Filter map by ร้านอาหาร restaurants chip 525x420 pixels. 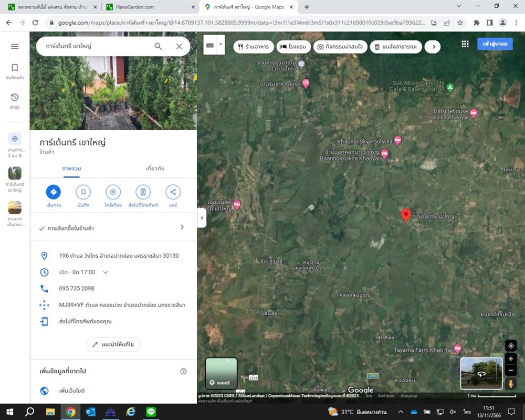pyautogui.click(x=254, y=47)
